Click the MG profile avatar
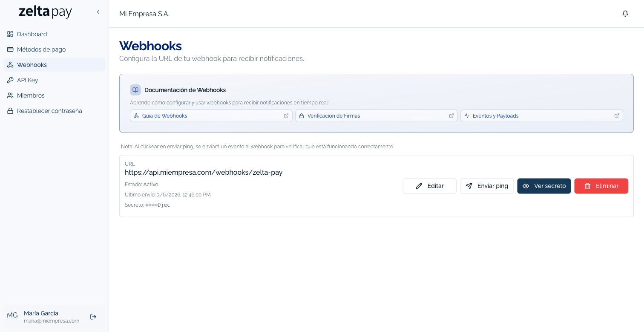This screenshot has height=332, width=644. [x=12, y=315]
